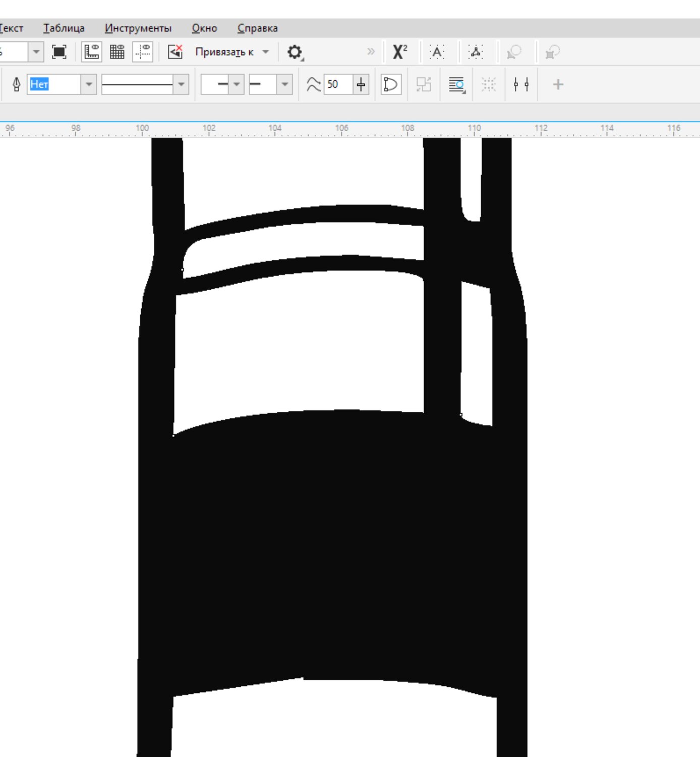
Task: Click the X² superscript icon
Action: tap(399, 52)
